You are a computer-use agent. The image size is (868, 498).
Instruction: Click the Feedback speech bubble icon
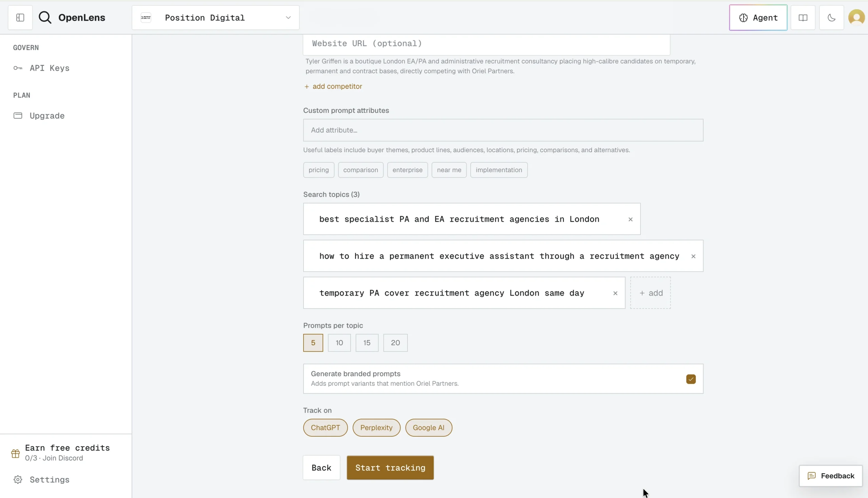811,476
